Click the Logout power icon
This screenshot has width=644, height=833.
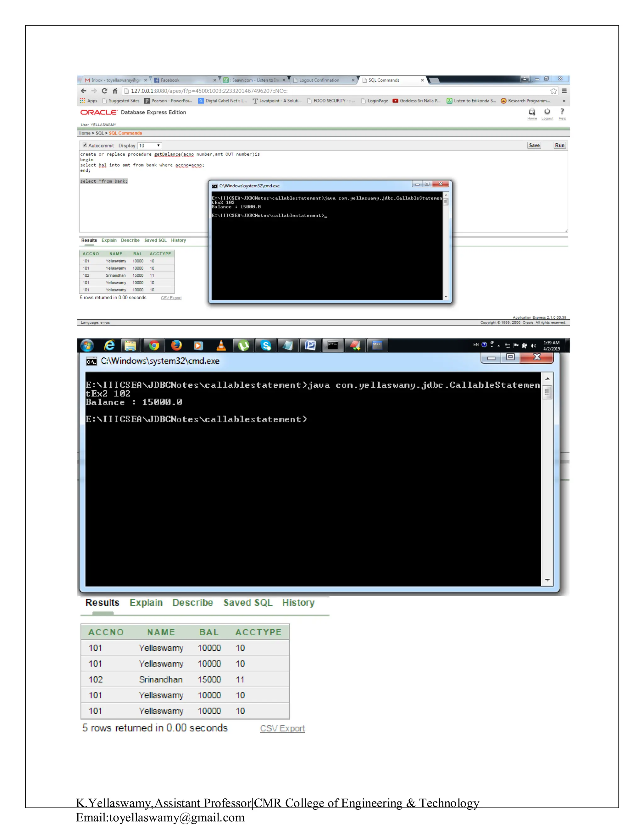click(x=547, y=111)
